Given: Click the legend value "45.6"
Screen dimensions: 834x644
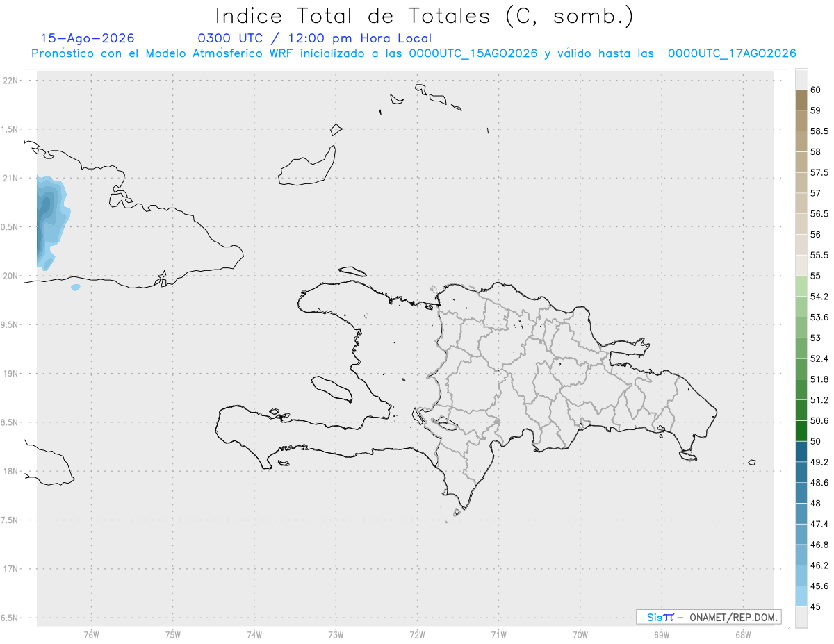Looking at the screenshot, I should (819, 586).
